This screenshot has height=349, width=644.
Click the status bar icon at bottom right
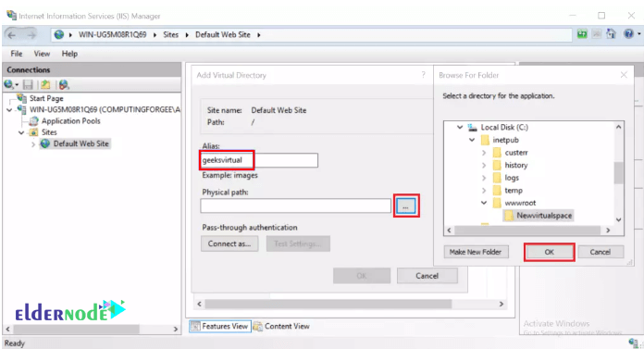(633, 343)
